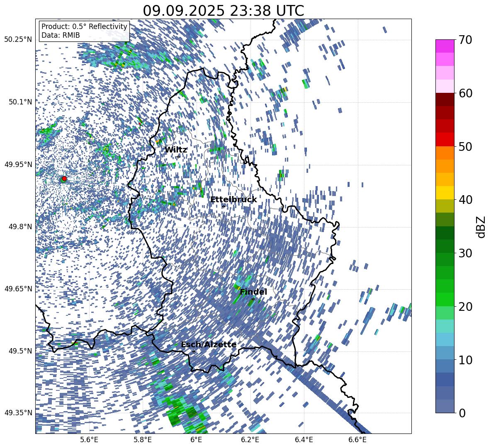Click the Findel city label
Image resolution: width=491 pixels, height=448 pixels.
253,292
